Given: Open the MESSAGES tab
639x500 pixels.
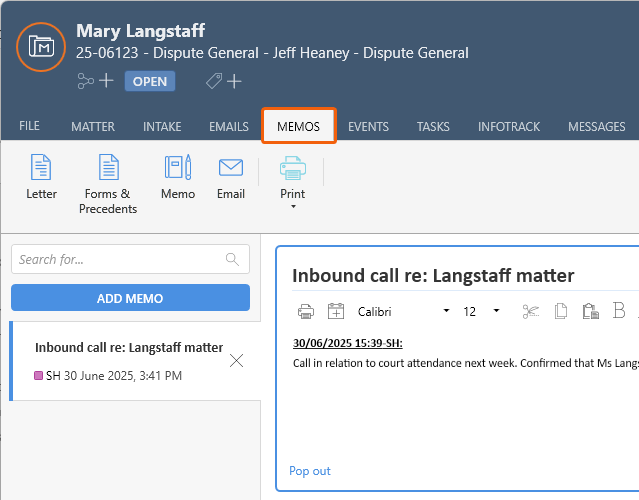Looking at the screenshot, I should [597, 126].
